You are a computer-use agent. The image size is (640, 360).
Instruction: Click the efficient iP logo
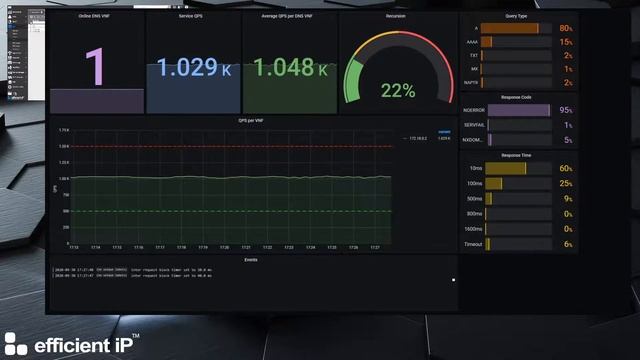click(x=72, y=344)
